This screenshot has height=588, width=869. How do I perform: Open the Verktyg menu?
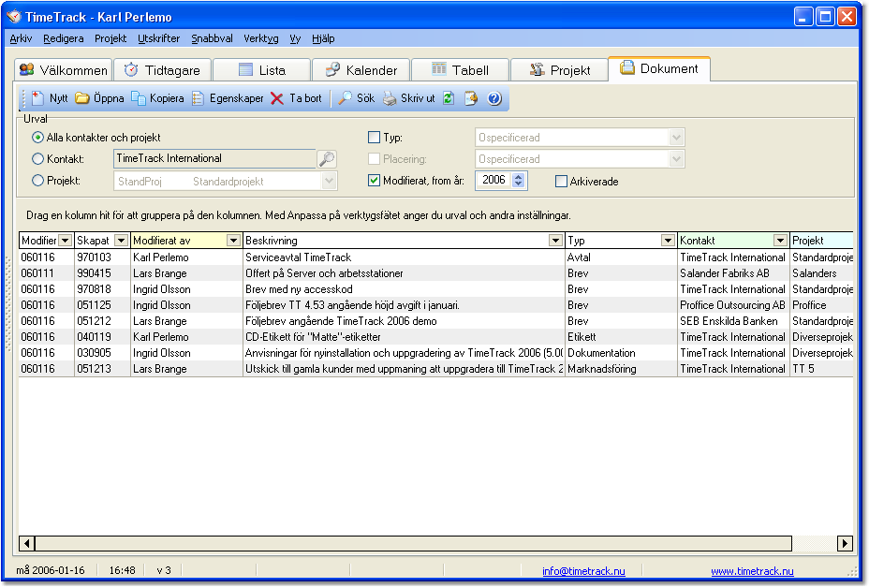click(x=261, y=38)
